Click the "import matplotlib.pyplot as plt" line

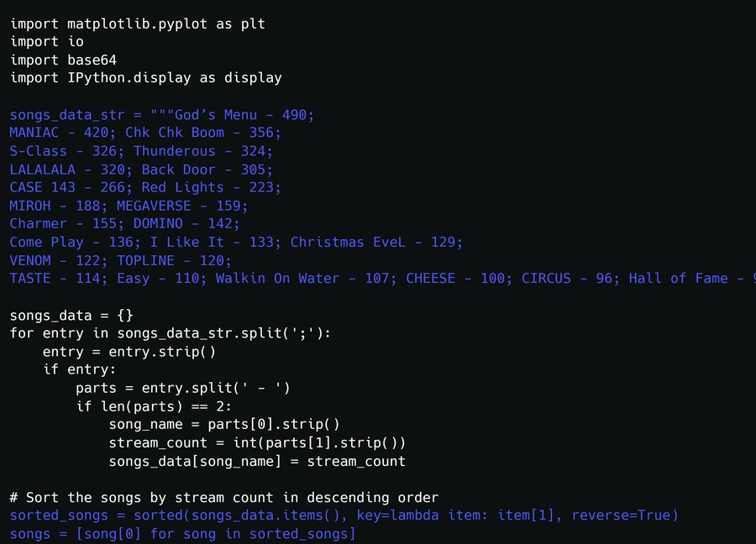click(137, 24)
